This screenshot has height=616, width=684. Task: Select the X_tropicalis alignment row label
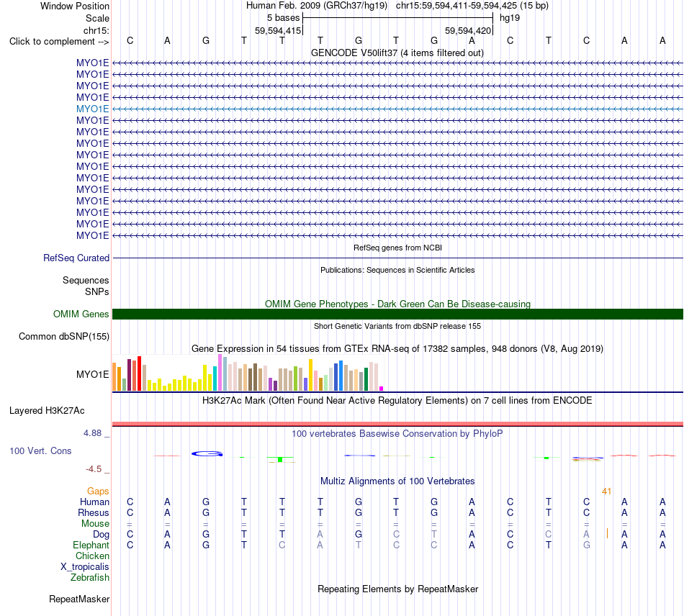pos(85,567)
